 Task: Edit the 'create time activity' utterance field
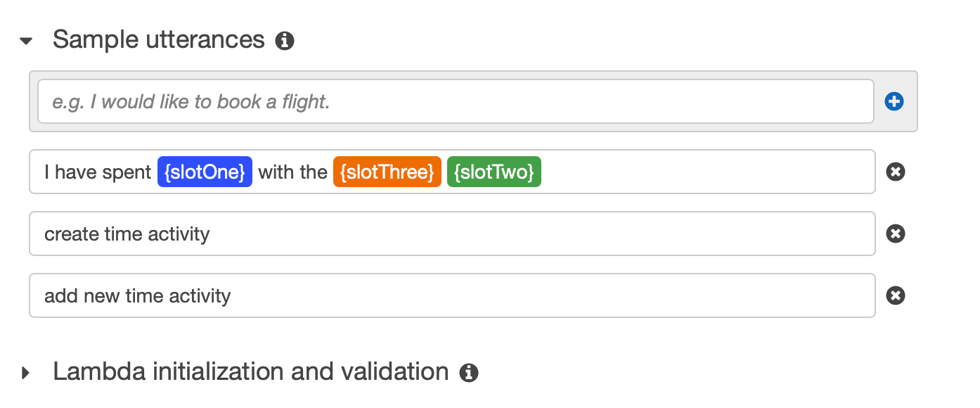[452, 234]
